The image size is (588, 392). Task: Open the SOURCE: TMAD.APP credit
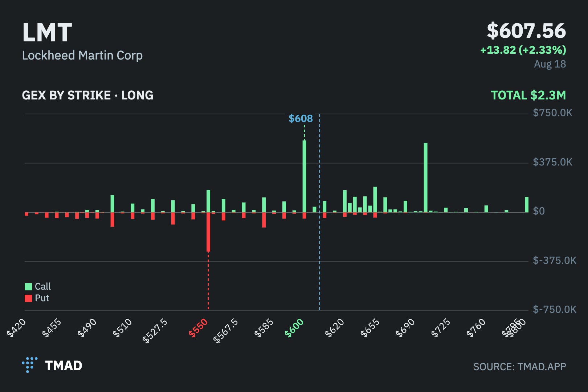[x=520, y=367]
